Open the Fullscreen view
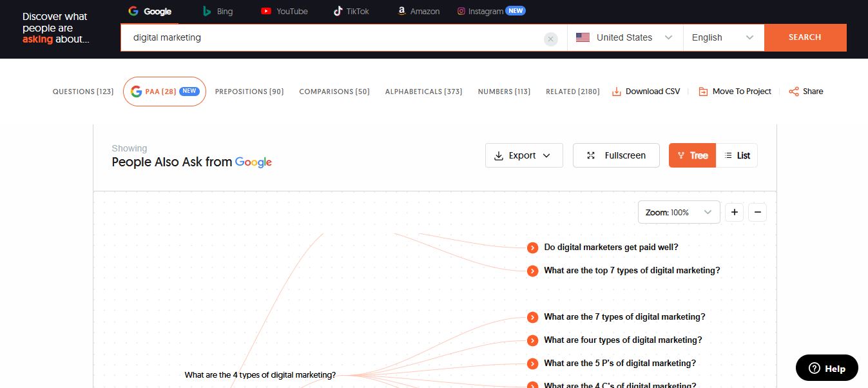The width and height of the screenshot is (868, 388). 615,155
